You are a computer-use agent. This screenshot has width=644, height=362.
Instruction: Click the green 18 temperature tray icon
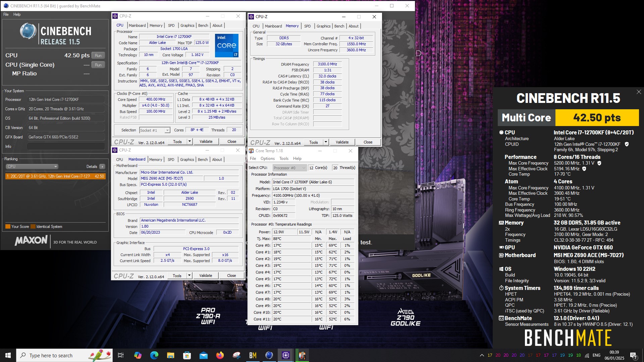(579, 355)
